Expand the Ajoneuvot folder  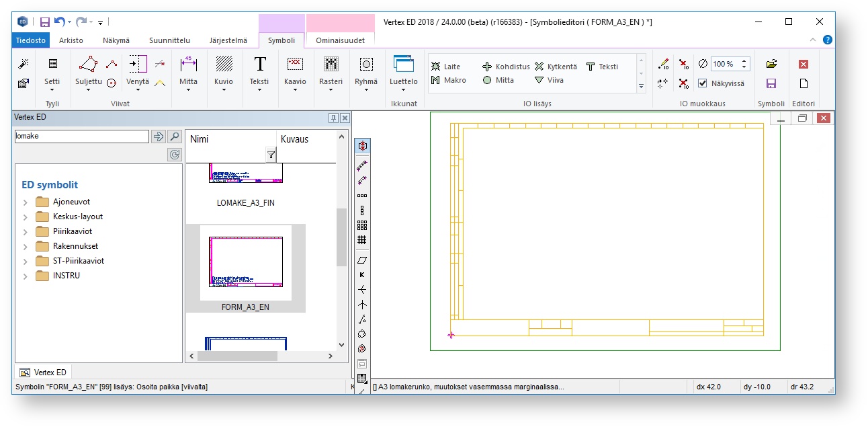point(25,202)
